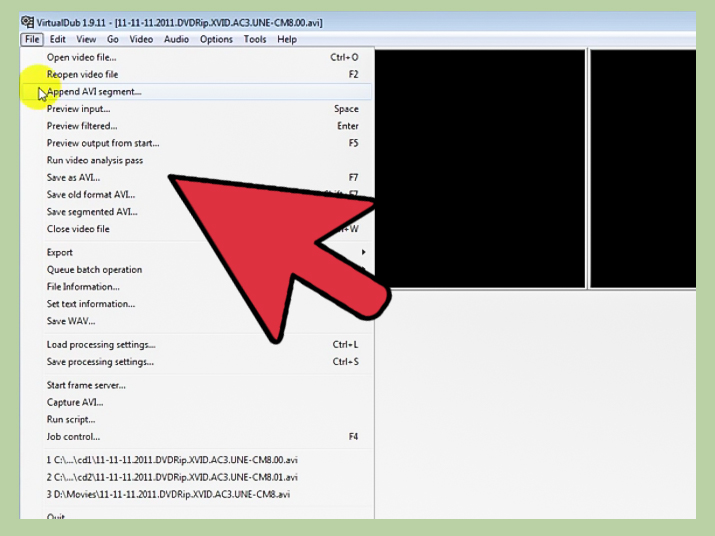Image resolution: width=715 pixels, height=536 pixels.
Task: Open recent file 3 from D:\Movies
Action: pyautogui.click(x=168, y=494)
